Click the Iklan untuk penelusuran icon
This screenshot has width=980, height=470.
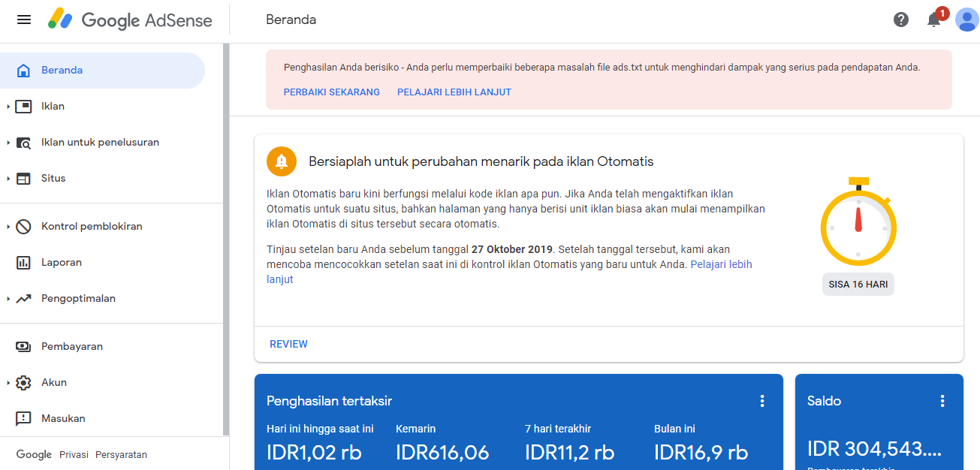pos(23,143)
